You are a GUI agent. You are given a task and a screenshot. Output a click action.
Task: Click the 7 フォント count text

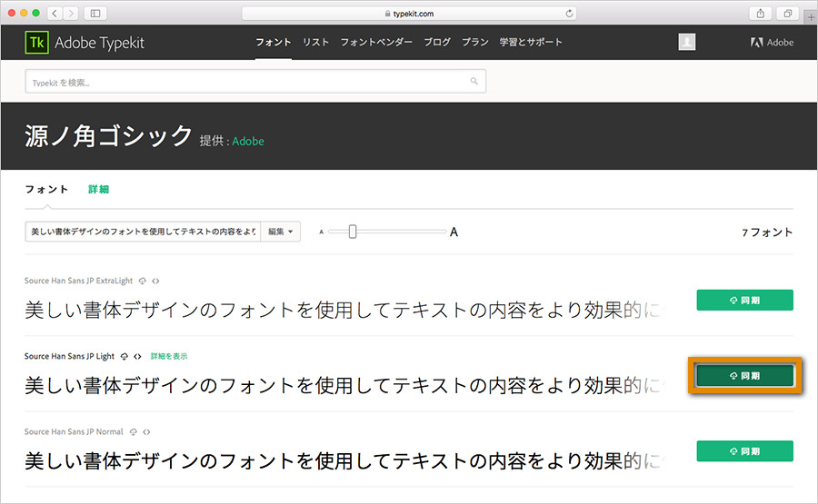point(767,232)
